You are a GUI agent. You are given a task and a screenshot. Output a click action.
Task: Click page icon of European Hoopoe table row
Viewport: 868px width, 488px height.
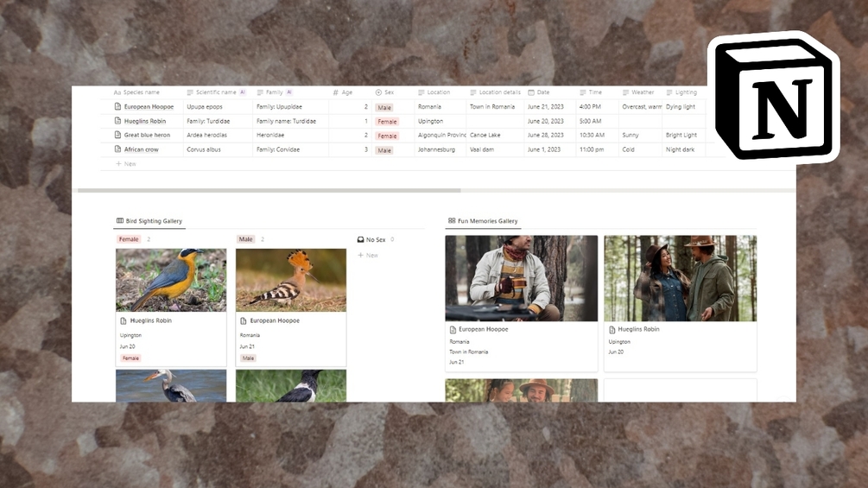point(117,106)
